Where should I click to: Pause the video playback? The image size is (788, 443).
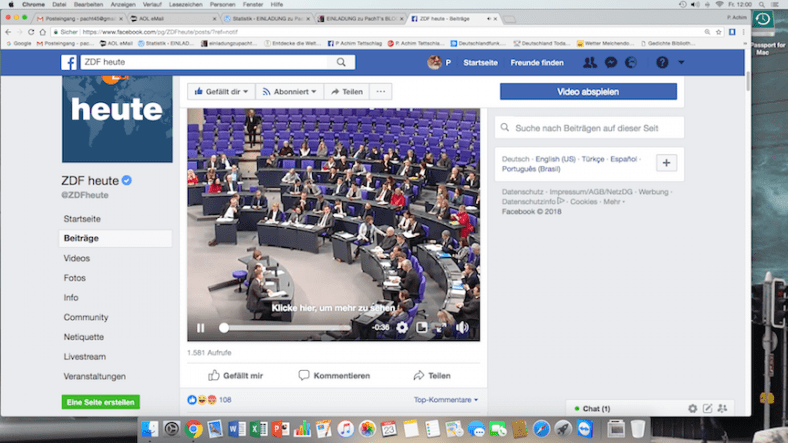click(x=201, y=327)
